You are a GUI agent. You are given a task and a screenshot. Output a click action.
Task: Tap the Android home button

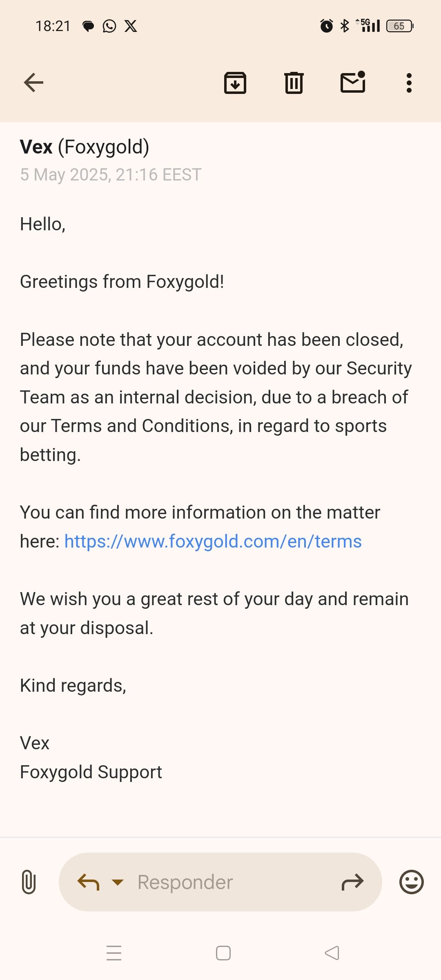[223, 953]
